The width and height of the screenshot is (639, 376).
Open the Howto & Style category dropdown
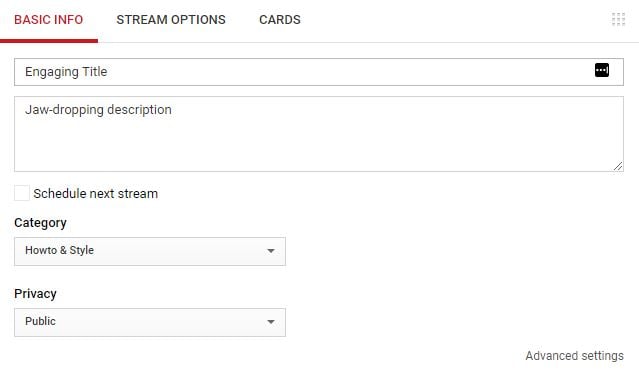point(150,251)
